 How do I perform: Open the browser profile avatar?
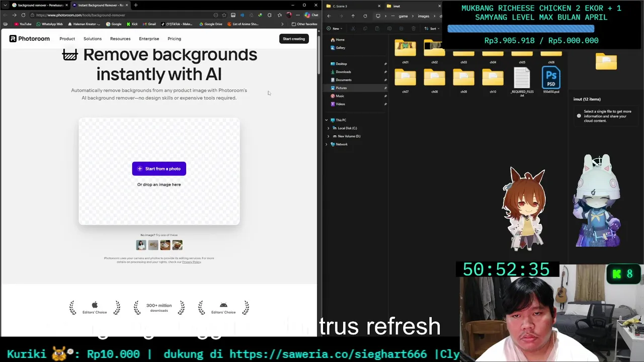289,15
